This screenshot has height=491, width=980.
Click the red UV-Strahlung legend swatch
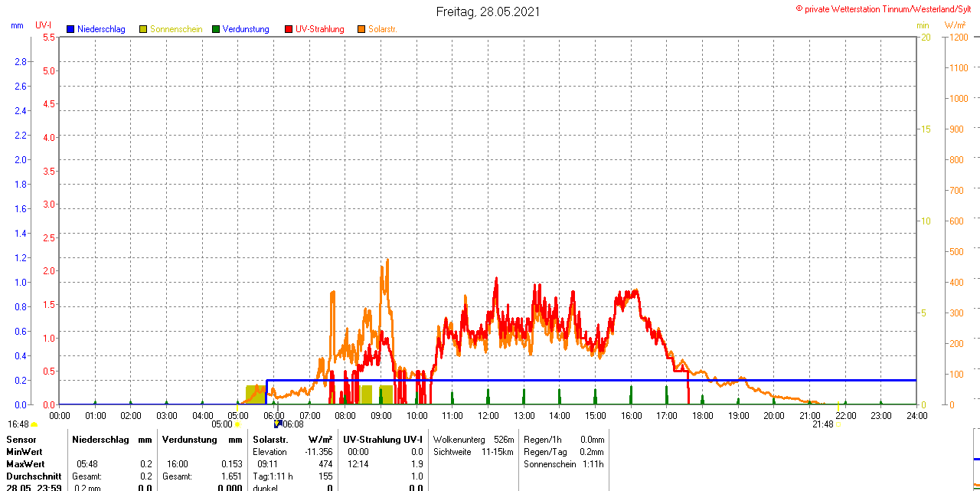(x=289, y=29)
